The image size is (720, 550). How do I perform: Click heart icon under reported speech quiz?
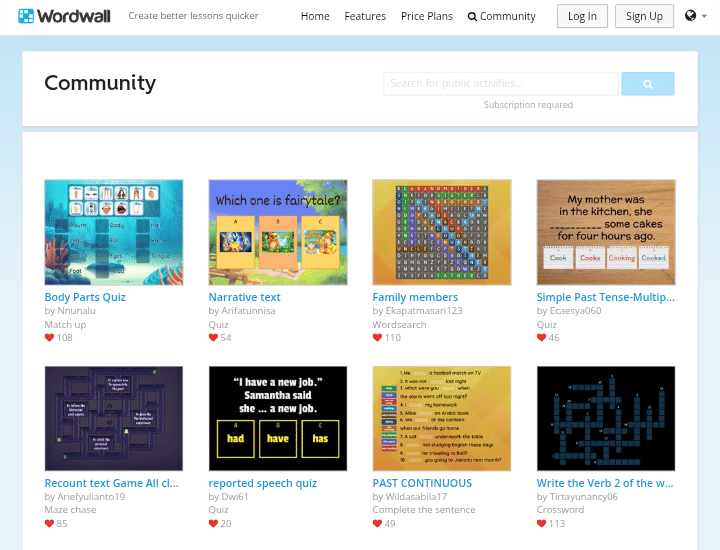[x=213, y=523]
